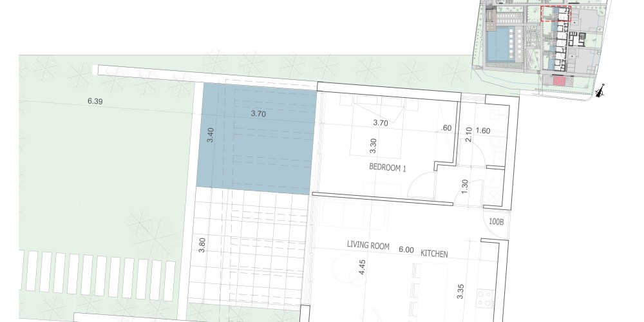
Task: Click the 6.39 garden dimension
Action: pos(95,101)
